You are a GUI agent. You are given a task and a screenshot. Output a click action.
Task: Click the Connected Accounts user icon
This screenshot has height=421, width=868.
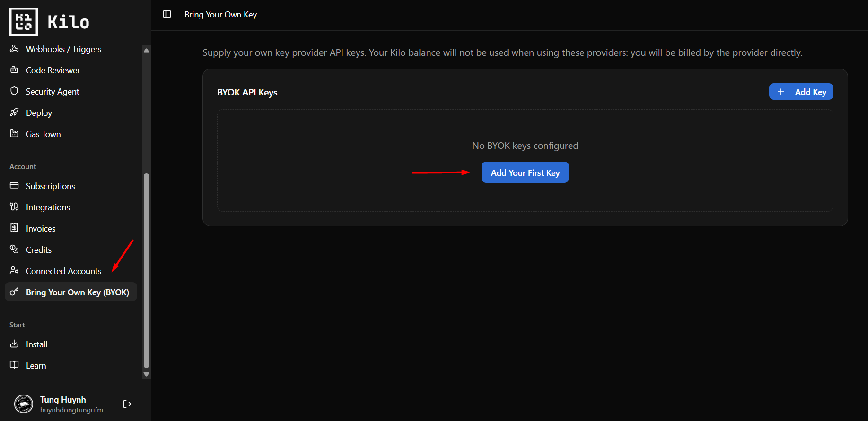point(14,271)
